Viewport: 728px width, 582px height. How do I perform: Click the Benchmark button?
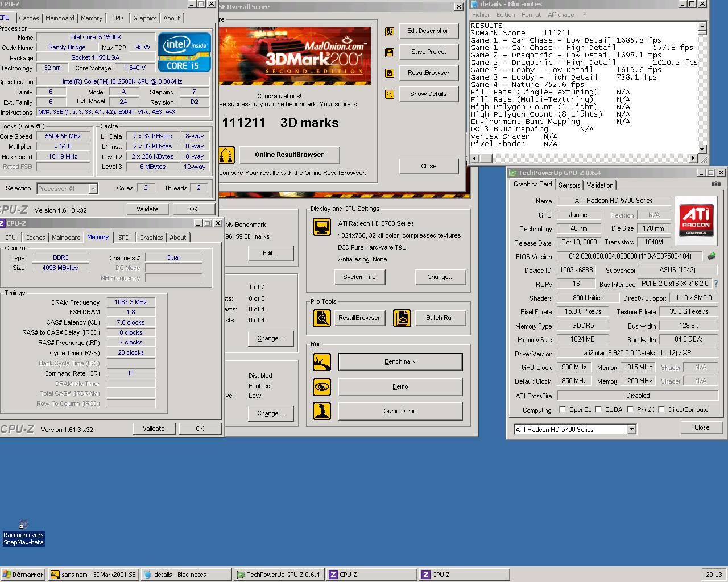click(400, 362)
